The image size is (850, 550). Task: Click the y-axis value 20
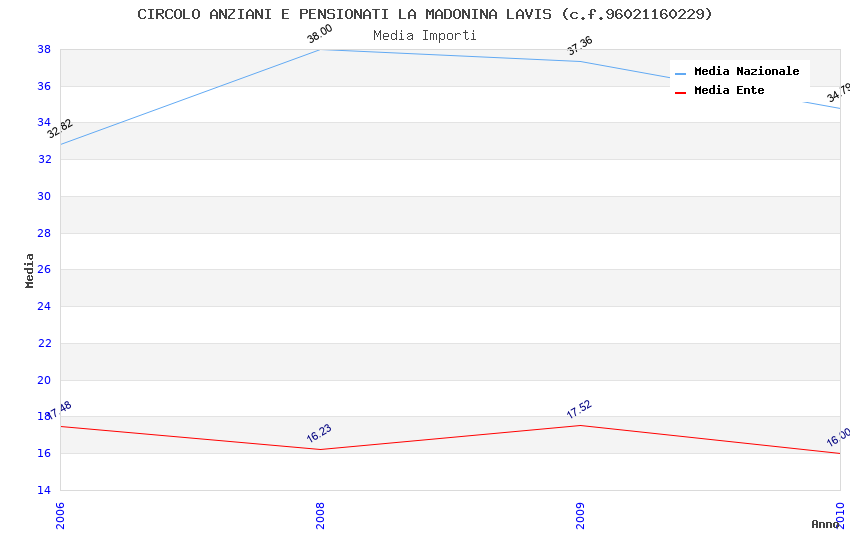[x=44, y=380]
